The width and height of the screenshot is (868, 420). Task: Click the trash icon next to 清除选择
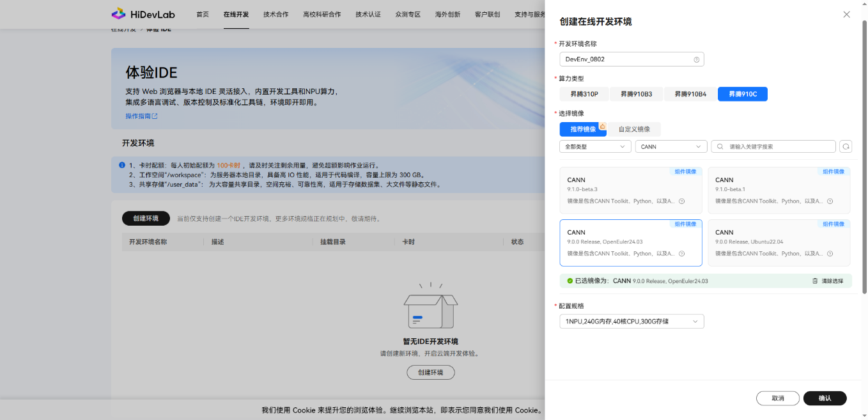815,281
